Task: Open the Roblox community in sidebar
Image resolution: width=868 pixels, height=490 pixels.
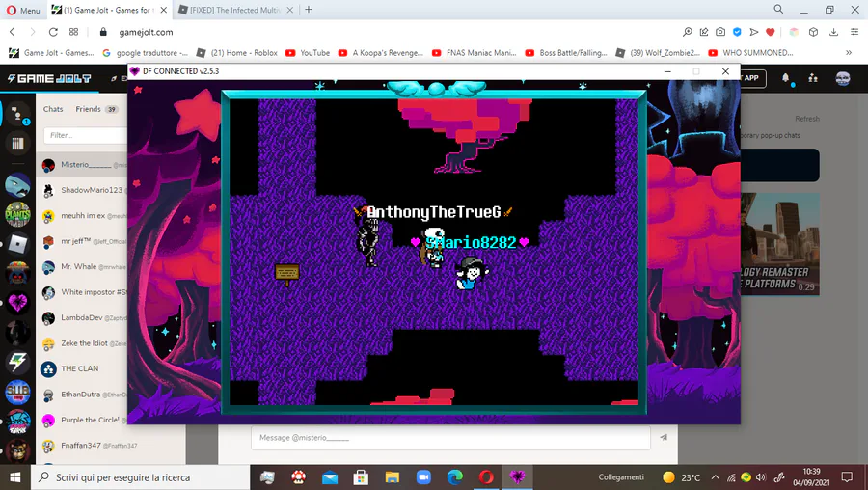Action: [17, 244]
